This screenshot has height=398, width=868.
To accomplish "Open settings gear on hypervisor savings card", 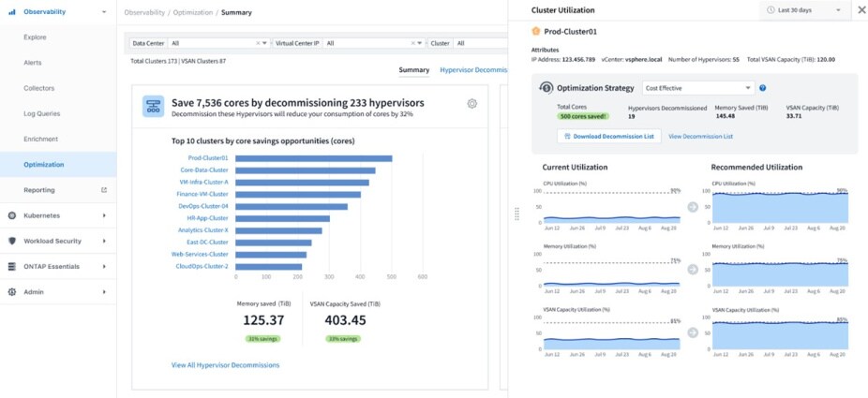I will pyautogui.click(x=472, y=104).
